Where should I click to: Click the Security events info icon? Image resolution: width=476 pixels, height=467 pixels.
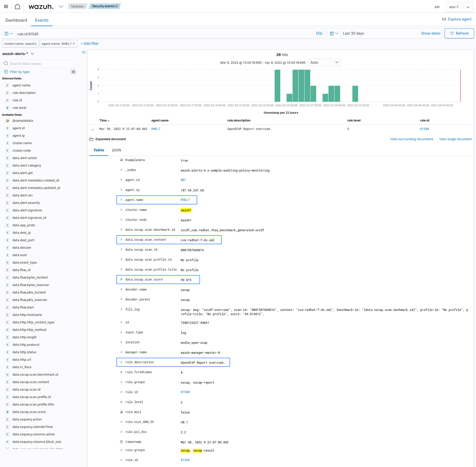click(116, 6)
